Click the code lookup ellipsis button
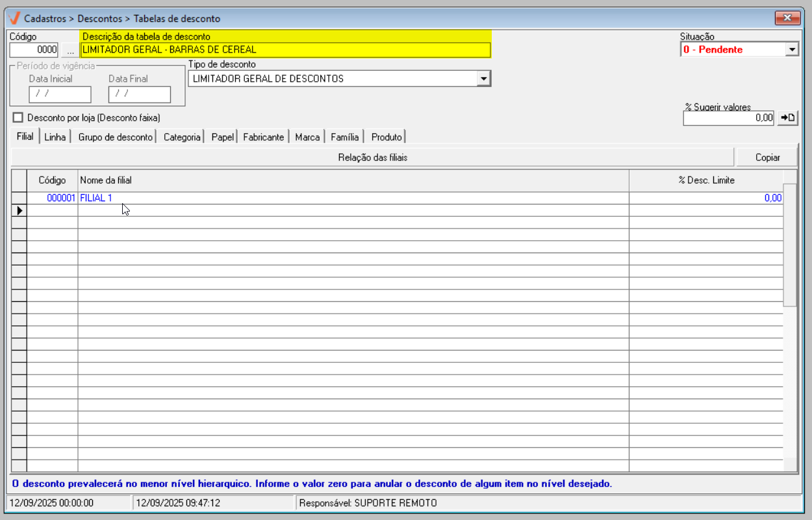The height and width of the screenshot is (520, 812). [70, 50]
